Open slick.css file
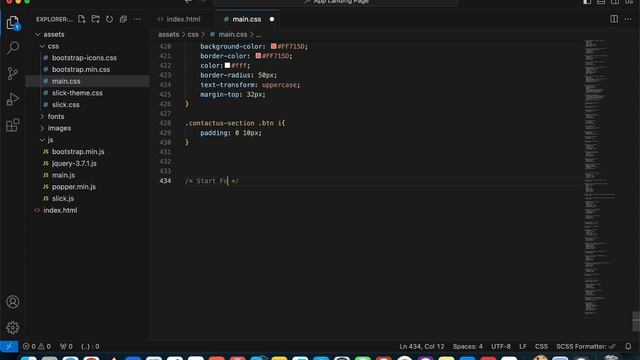This screenshot has width=640, height=360. pyautogui.click(x=66, y=105)
